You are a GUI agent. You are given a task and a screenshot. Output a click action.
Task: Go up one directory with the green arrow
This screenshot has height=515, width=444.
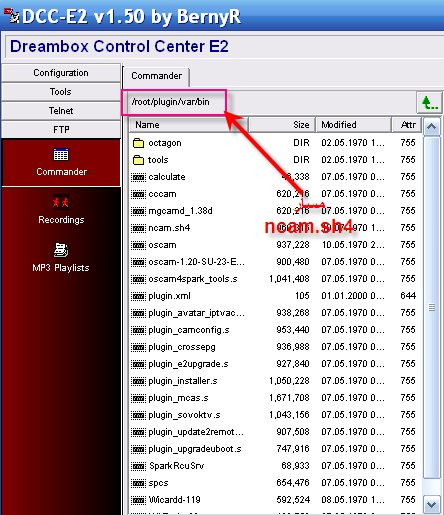coord(430,103)
